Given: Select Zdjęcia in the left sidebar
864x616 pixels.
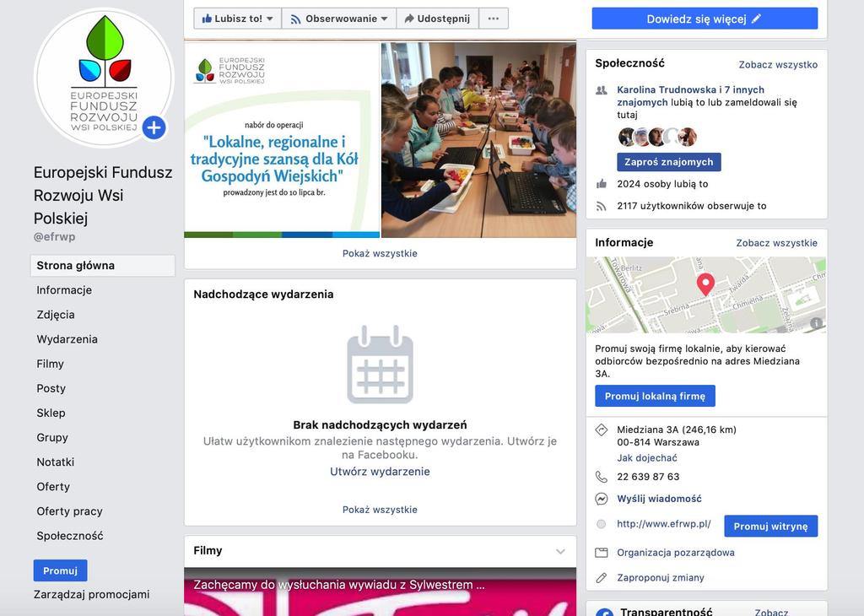Looking at the screenshot, I should pos(56,315).
